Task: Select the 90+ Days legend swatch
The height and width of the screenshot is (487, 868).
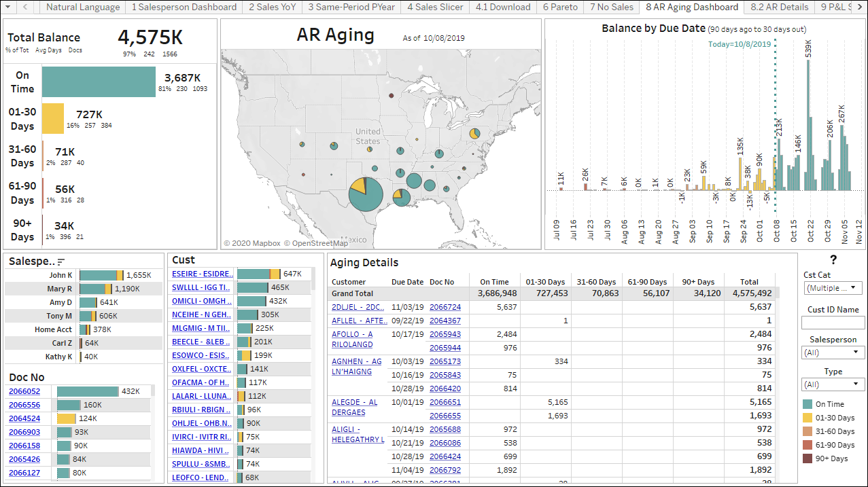Action: (x=808, y=458)
